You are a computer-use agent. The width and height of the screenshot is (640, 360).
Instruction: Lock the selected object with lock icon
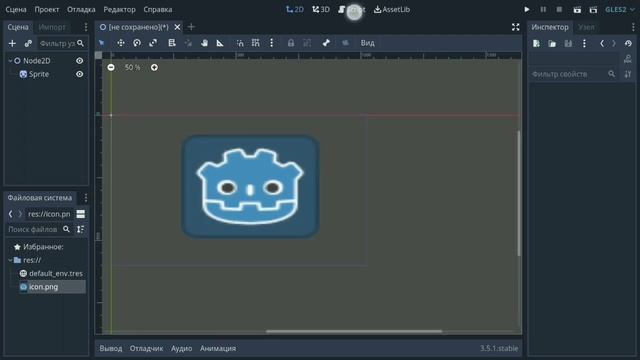pos(291,43)
